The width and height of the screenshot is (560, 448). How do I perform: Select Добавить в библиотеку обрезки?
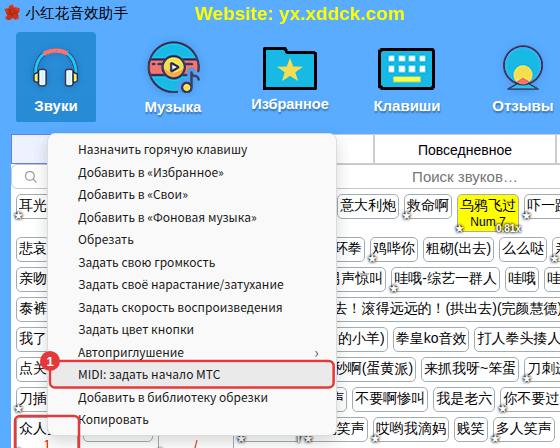tap(192, 398)
